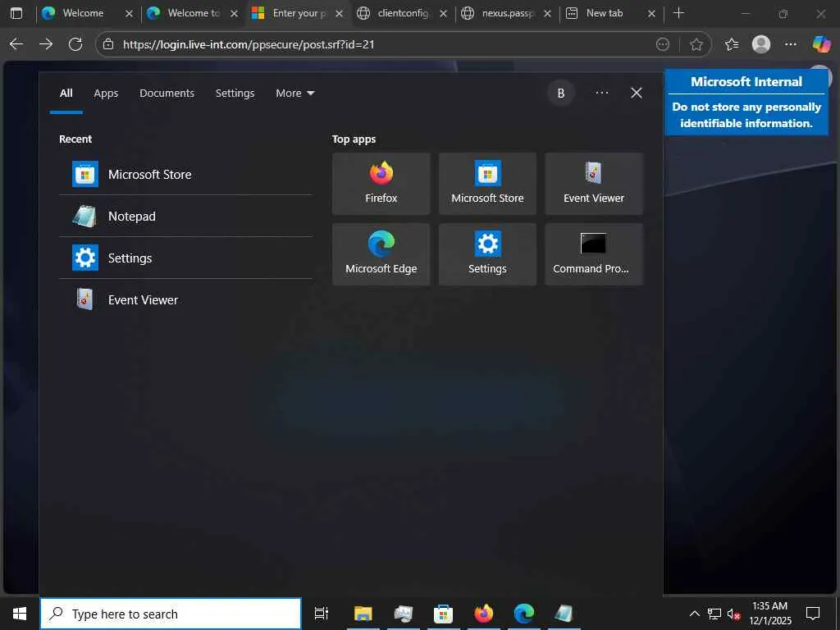Open Settings tile in Top apps
This screenshot has height=630, width=840.
coord(487,254)
